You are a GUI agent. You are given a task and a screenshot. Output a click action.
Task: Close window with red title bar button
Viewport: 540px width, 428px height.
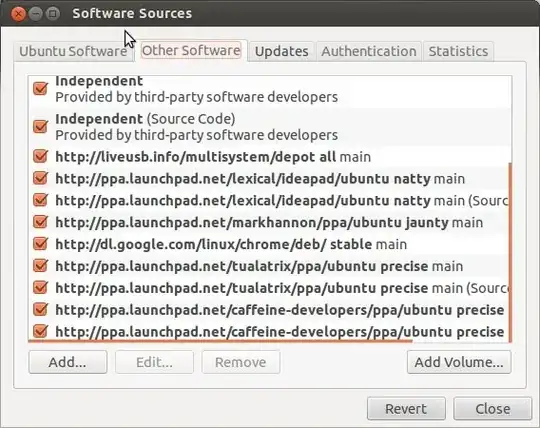pos(18,14)
